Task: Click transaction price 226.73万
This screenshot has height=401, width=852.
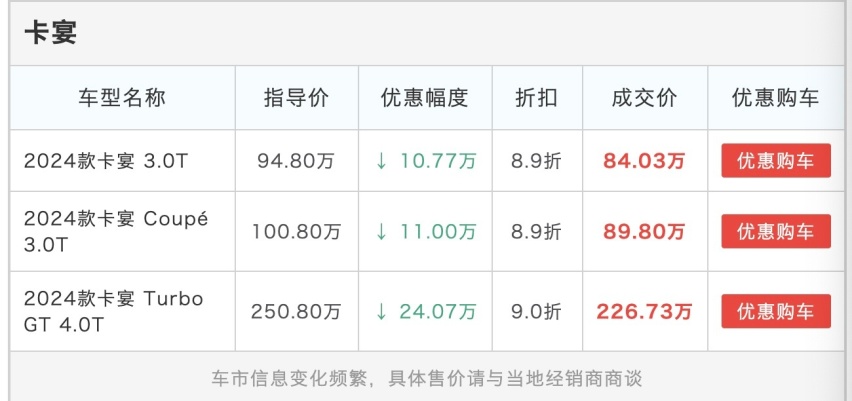Action: point(644,312)
